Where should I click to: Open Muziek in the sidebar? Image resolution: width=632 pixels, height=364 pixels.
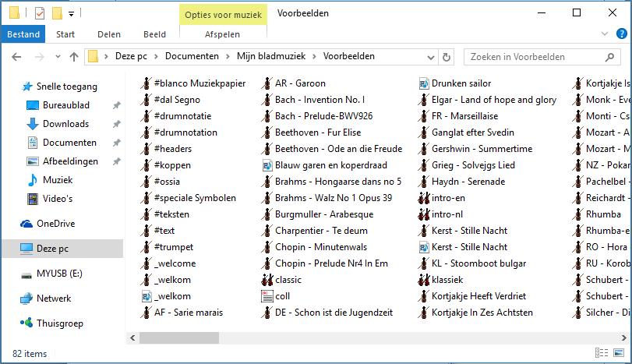[58, 180]
